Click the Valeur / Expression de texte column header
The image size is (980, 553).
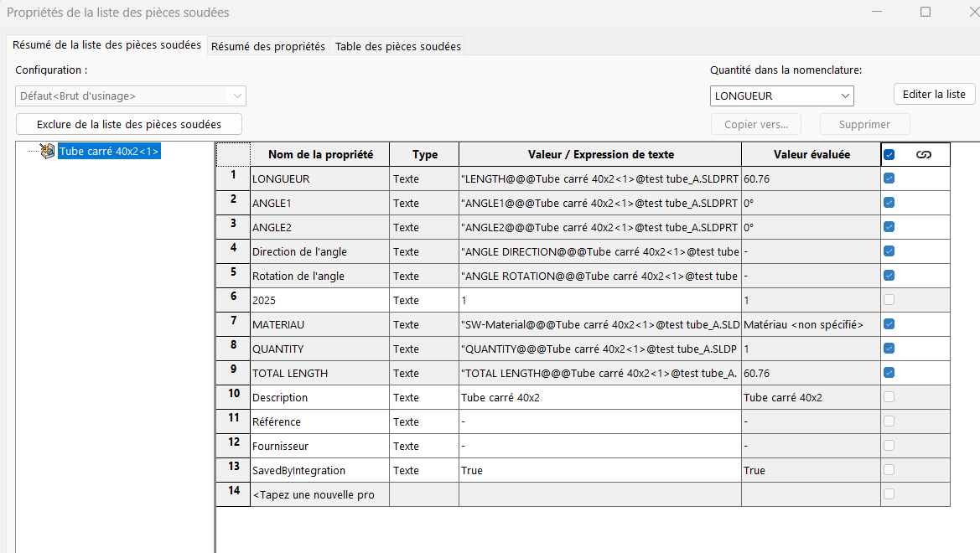[600, 154]
